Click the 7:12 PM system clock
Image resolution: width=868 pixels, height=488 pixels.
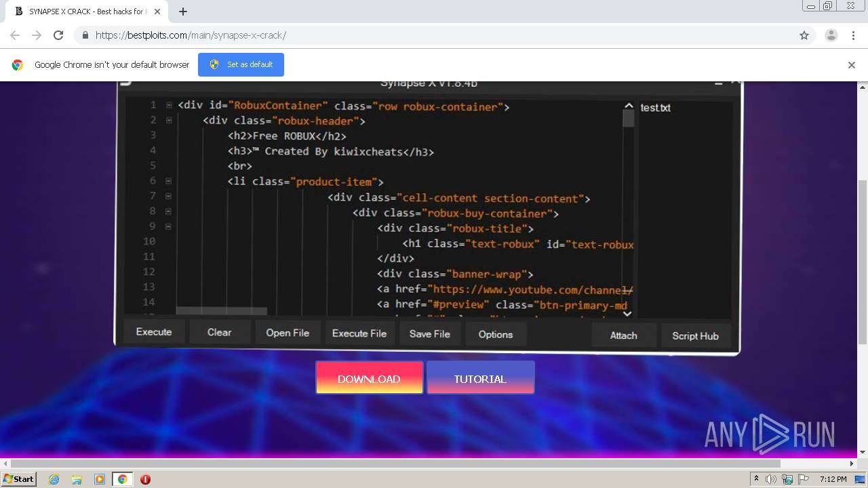[x=833, y=479]
